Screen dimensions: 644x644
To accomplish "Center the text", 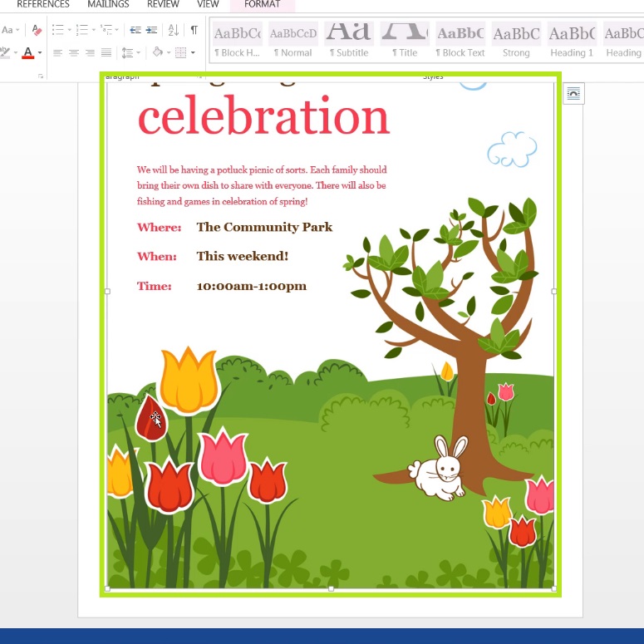I will click(74, 52).
